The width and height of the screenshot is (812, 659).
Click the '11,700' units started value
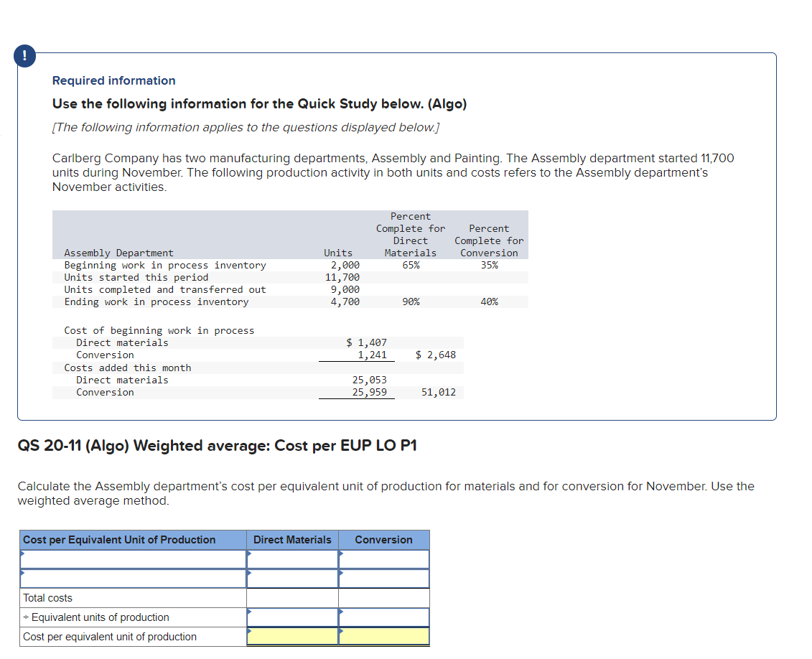(342, 278)
